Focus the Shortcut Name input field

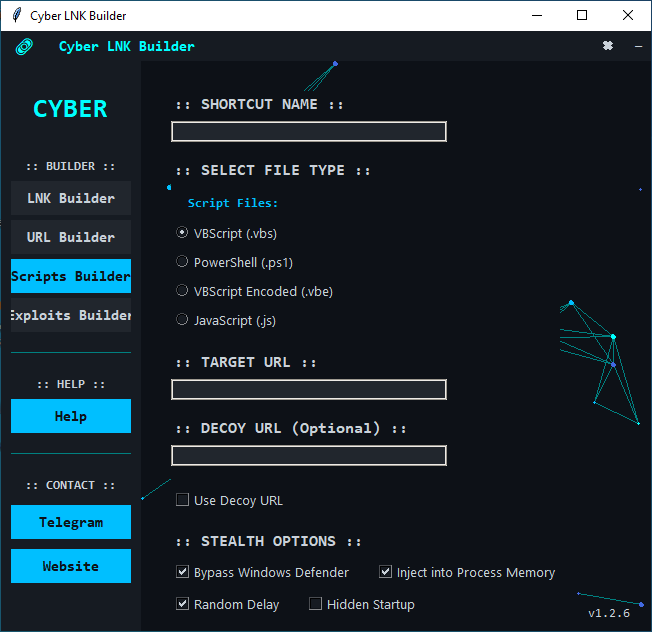(309, 132)
